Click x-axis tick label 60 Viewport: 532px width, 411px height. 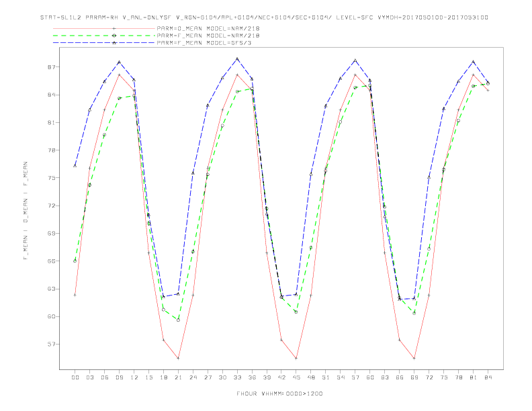pos(370,377)
